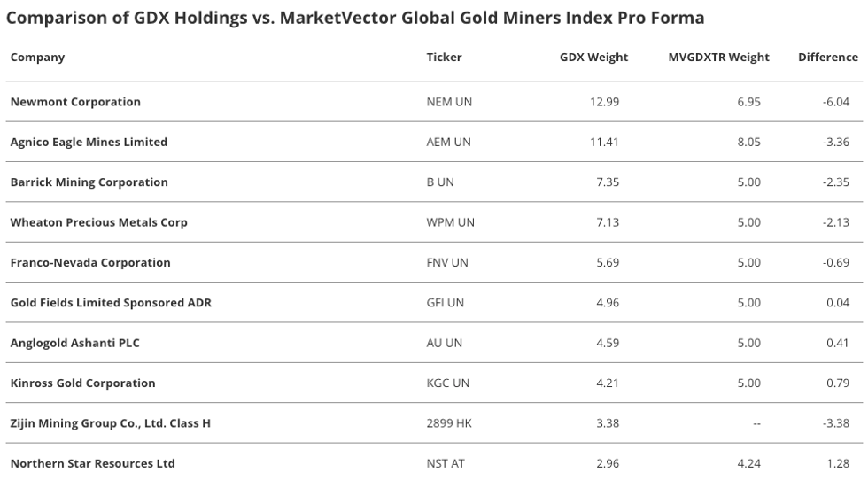The width and height of the screenshot is (868, 480).
Task: Open Kinross Gold Corporation entry
Action: (x=82, y=383)
